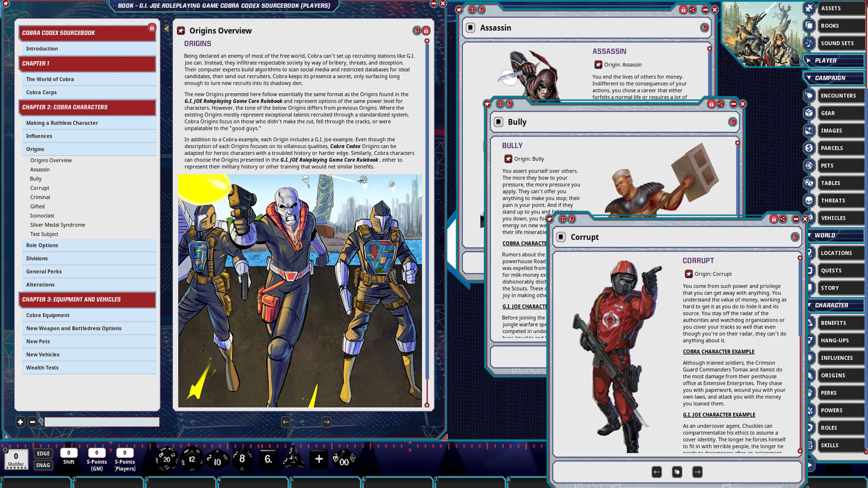Type in the S-Points (GM) field
Image resolution: width=868 pixels, height=488 pixels.
pyautogui.click(x=96, y=454)
